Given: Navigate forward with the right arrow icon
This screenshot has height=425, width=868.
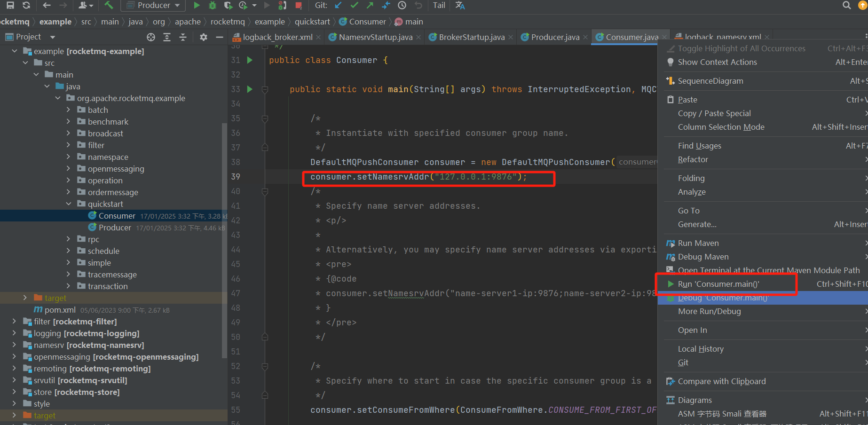Looking at the screenshot, I should 63,5.
